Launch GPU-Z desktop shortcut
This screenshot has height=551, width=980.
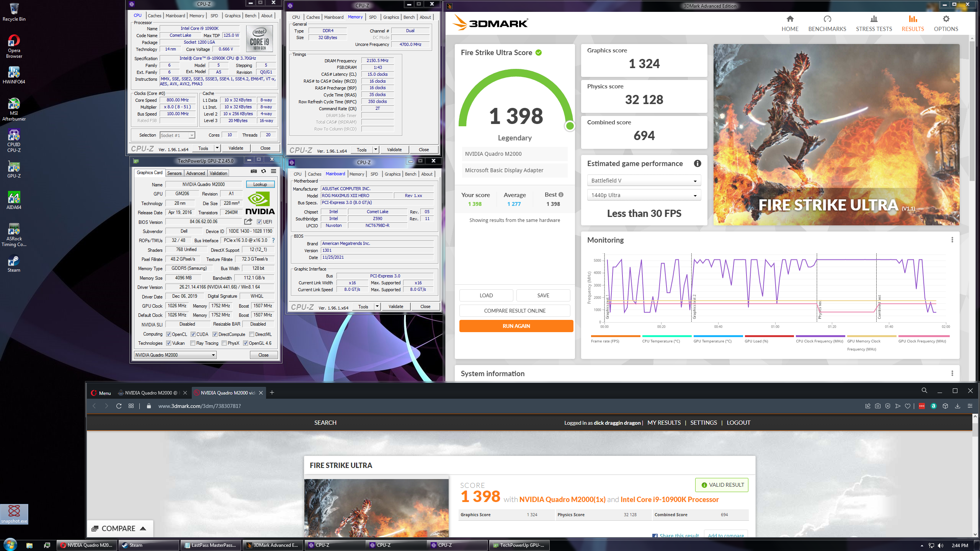click(x=14, y=169)
